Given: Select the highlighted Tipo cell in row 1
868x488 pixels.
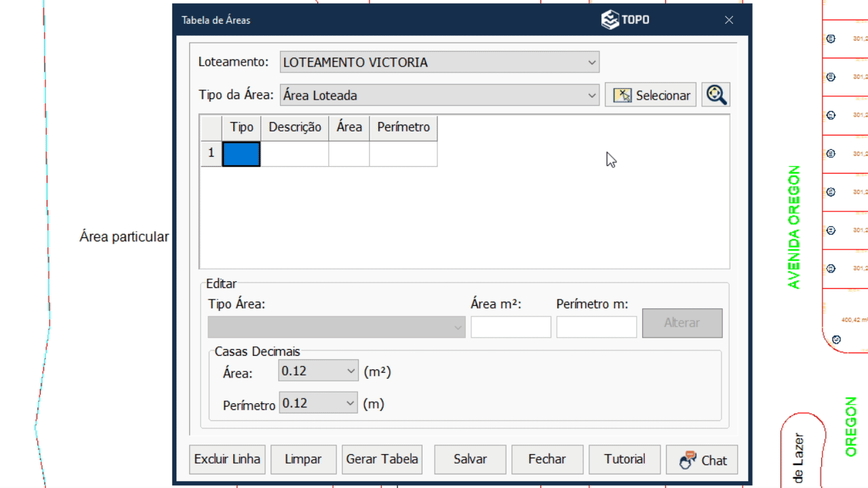Looking at the screenshot, I should [241, 154].
